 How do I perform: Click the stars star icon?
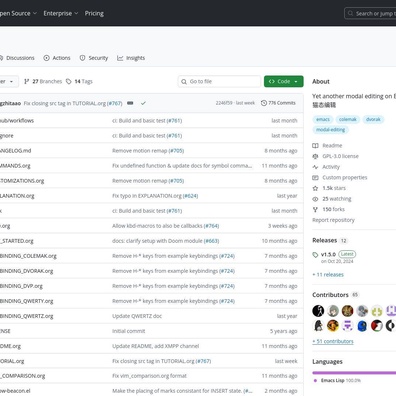(315, 188)
